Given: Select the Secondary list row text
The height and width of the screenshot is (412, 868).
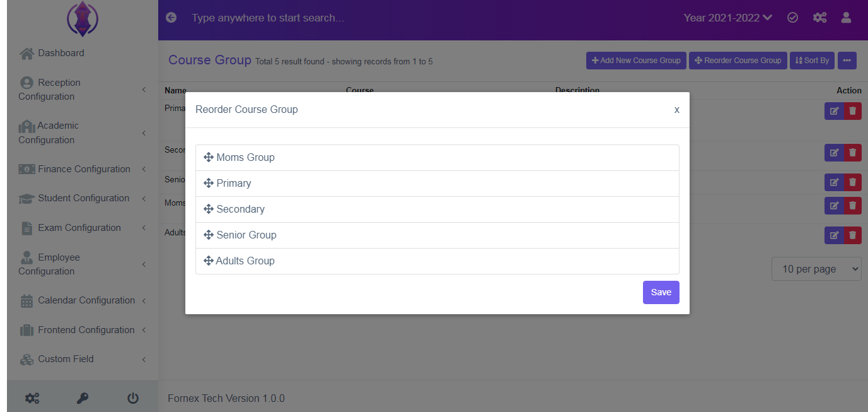Looking at the screenshot, I should [x=240, y=209].
